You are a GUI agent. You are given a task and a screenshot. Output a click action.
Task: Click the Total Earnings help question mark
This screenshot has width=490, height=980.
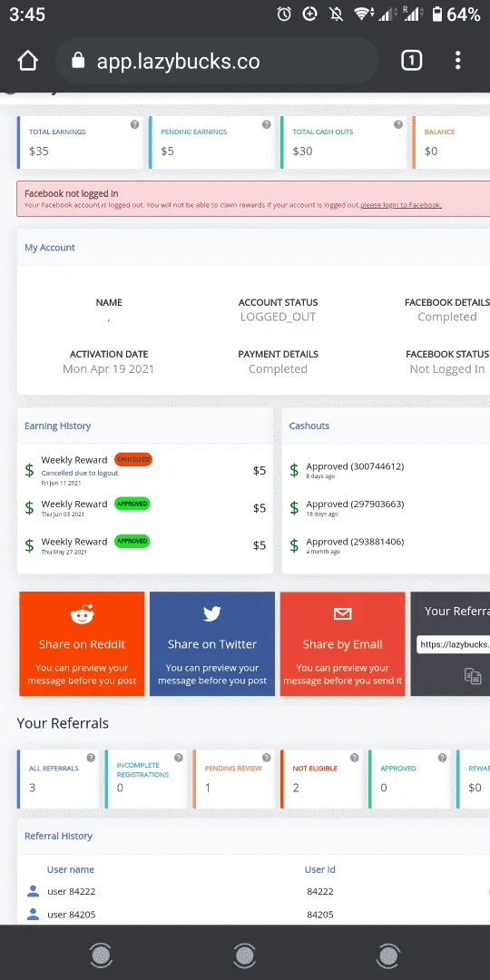[x=134, y=124]
